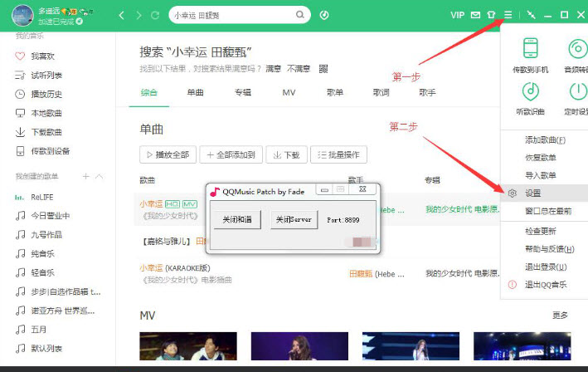Image resolution: width=588 pixels, height=372 pixels.
Task: Click 关闭Server in QQMusic Patch
Action: pyautogui.click(x=294, y=219)
